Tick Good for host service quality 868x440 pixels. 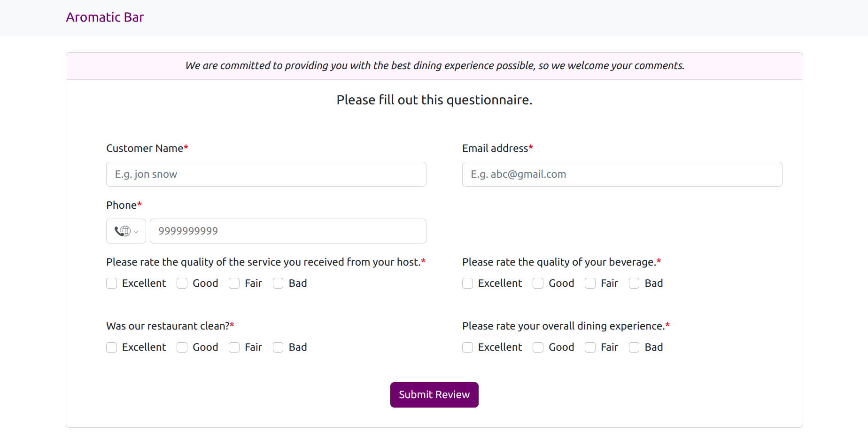182,283
